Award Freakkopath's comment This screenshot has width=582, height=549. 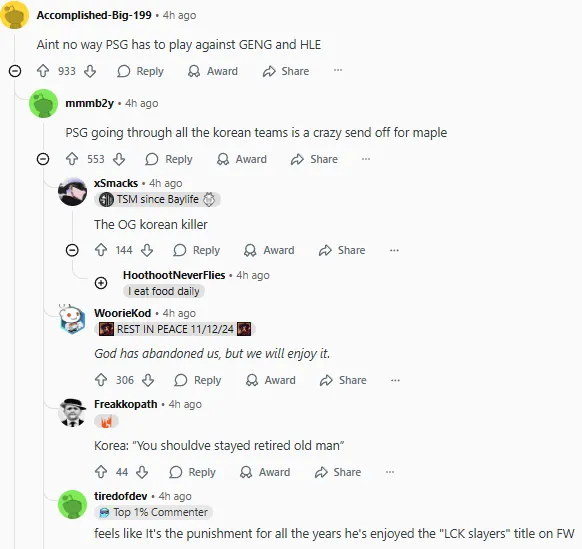pos(265,472)
